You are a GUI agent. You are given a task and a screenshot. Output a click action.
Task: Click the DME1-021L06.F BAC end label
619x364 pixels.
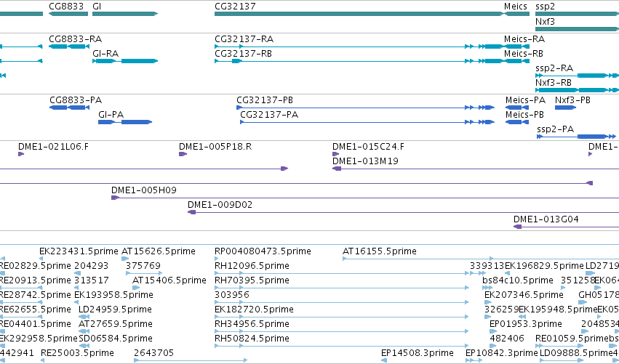click(53, 147)
